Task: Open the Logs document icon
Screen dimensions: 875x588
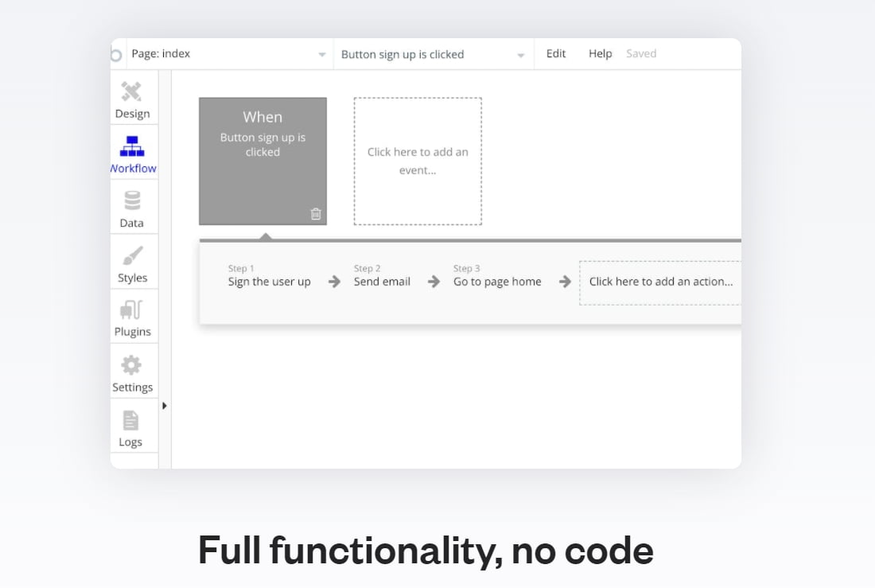Action: [x=130, y=420]
